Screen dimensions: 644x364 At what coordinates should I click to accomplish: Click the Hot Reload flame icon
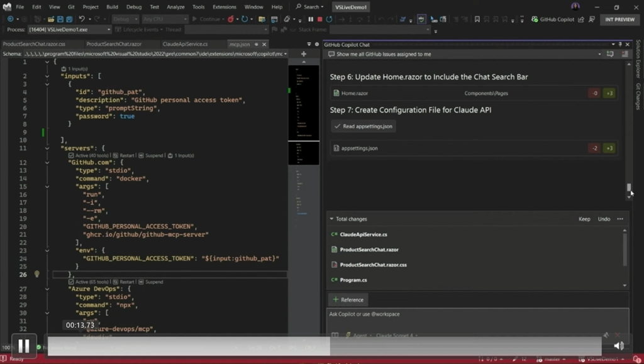pos(230,19)
